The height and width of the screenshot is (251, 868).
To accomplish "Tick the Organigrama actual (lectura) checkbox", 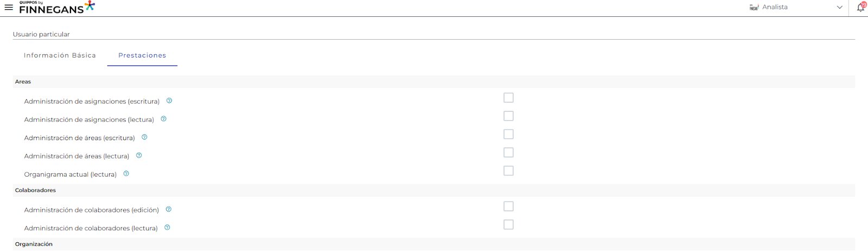I will 508,171.
